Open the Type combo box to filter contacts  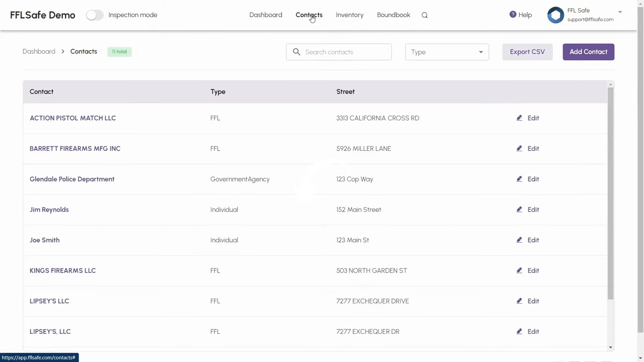tap(446, 52)
